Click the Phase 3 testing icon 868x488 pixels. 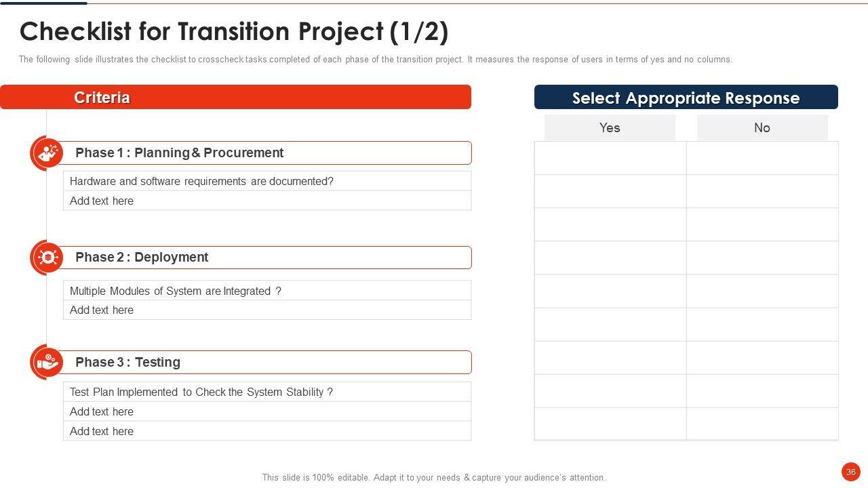click(x=47, y=362)
